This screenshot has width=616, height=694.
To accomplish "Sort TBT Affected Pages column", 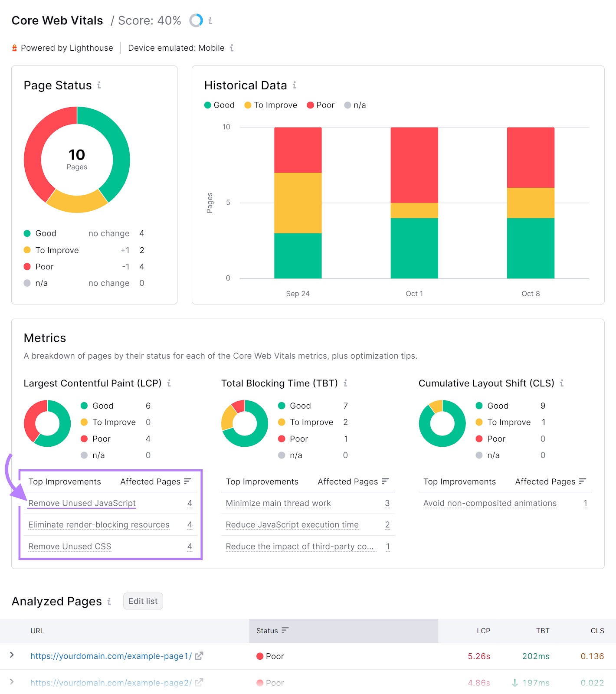I will pyautogui.click(x=385, y=481).
